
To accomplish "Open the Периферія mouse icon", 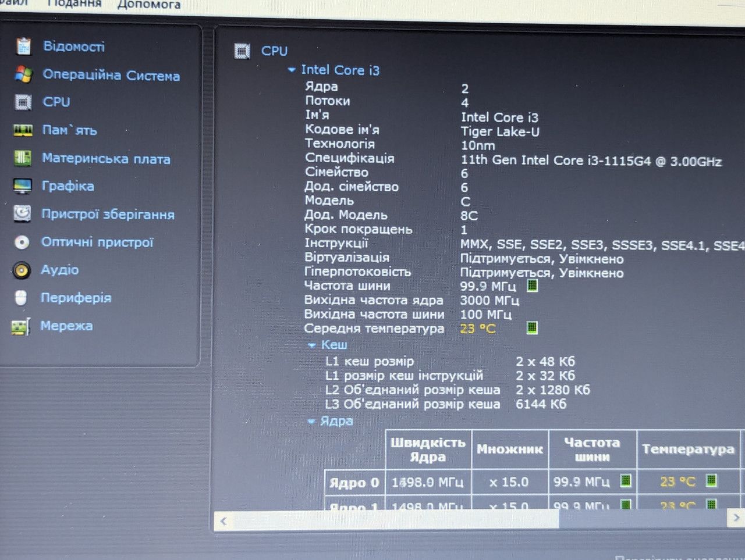I will 21,298.
